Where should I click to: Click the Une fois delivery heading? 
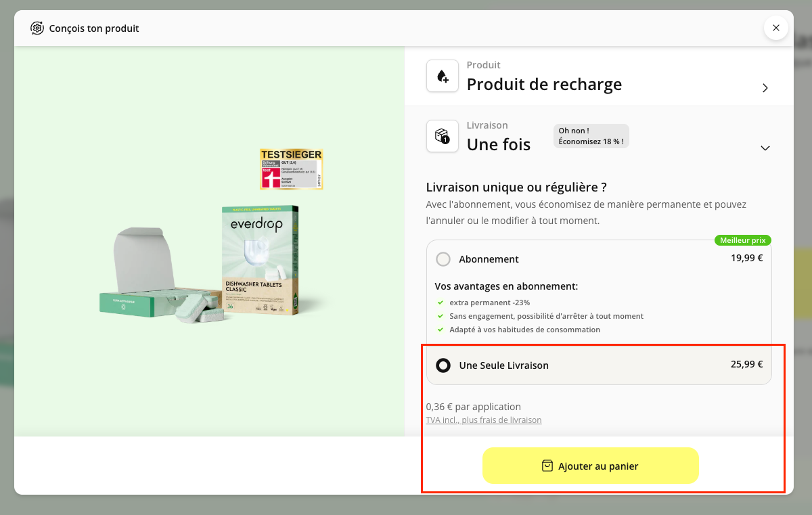point(499,144)
